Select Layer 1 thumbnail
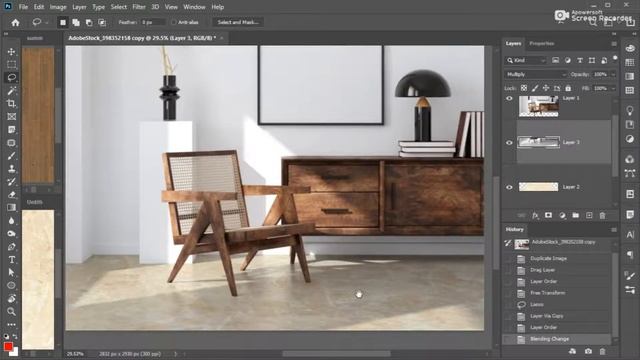 pos(538,106)
